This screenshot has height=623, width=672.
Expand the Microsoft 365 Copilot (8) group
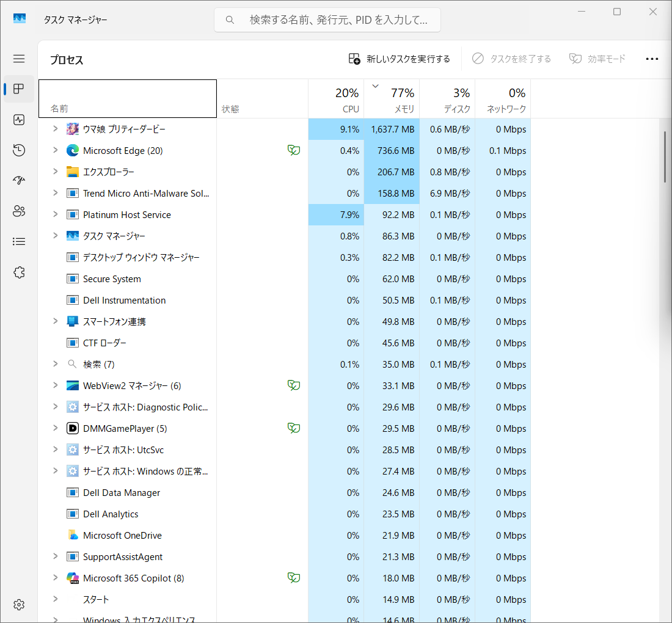55,578
